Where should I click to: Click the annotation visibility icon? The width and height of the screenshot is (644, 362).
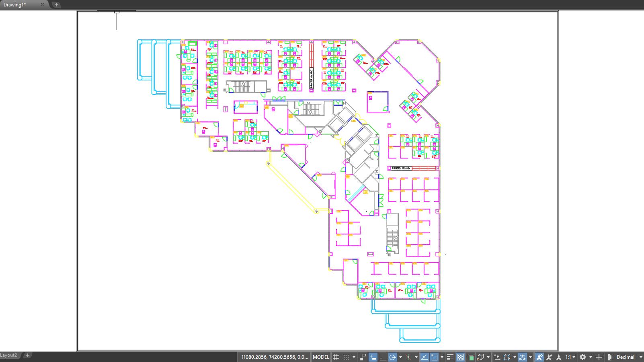click(539, 357)
